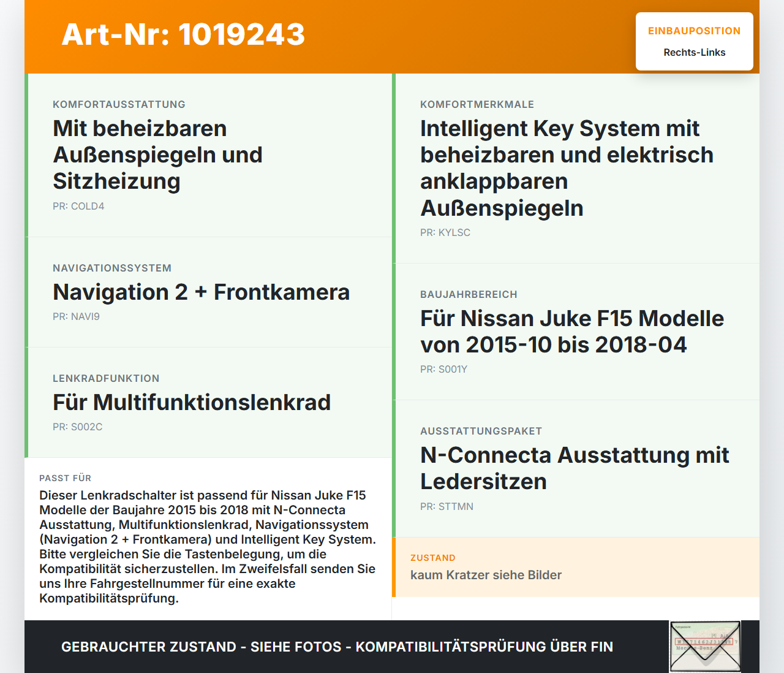
Task: Click the envelope thumbnail in the footer
Action: click(x=706, y=647)
